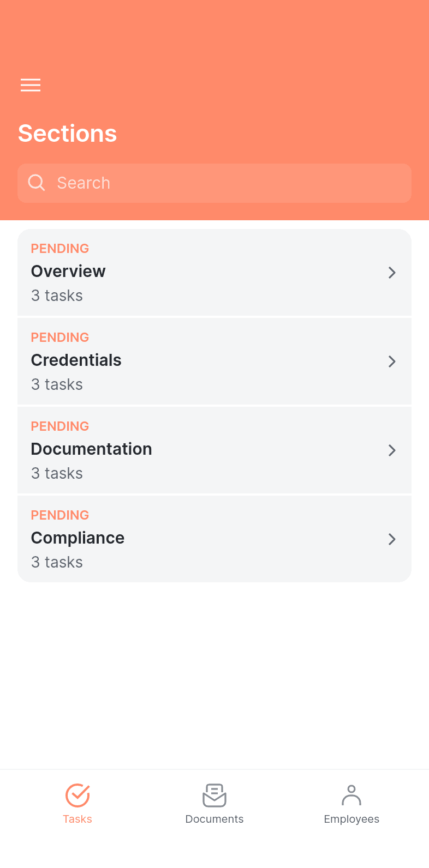Image resolution: width=429 pixels, height=868 pixels.
Task: Expand the Credentials section chevron
Action: coord(392,361)
